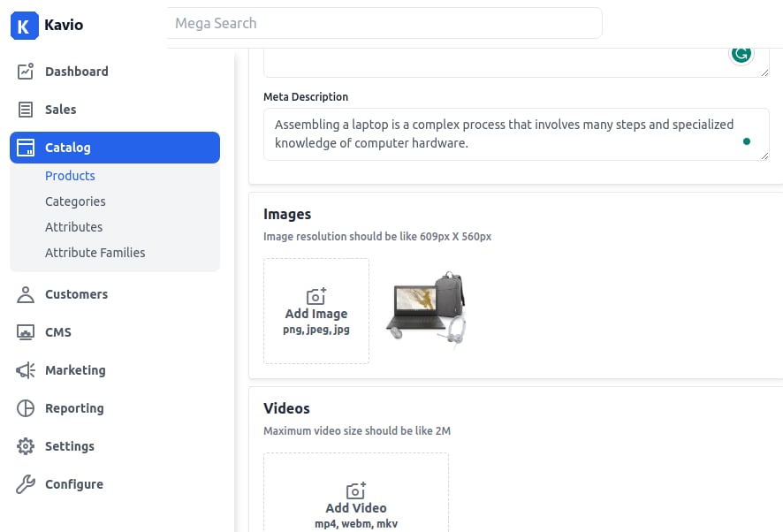Click the camera icon in Add Image

(x=316, y=296)
